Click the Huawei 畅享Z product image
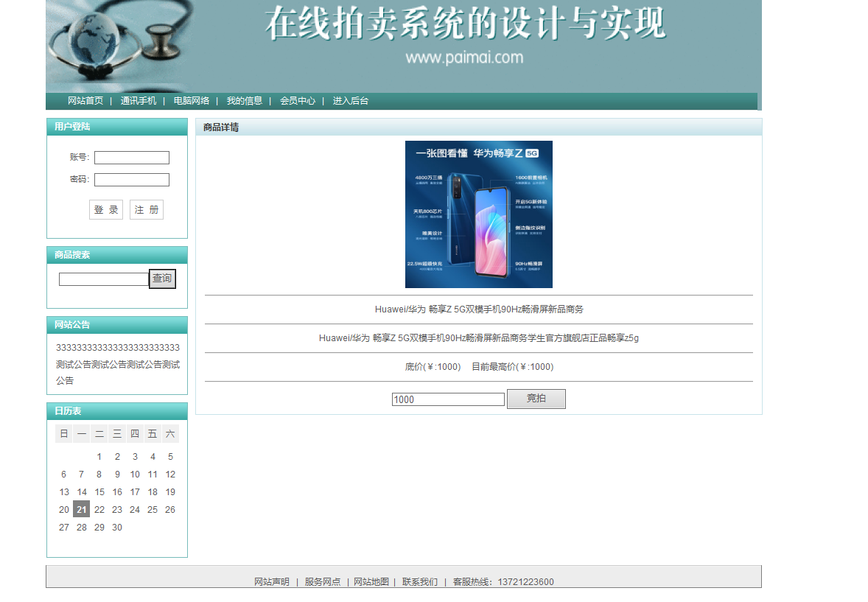The height and width of the screenshot is (602, 868). 479,214
